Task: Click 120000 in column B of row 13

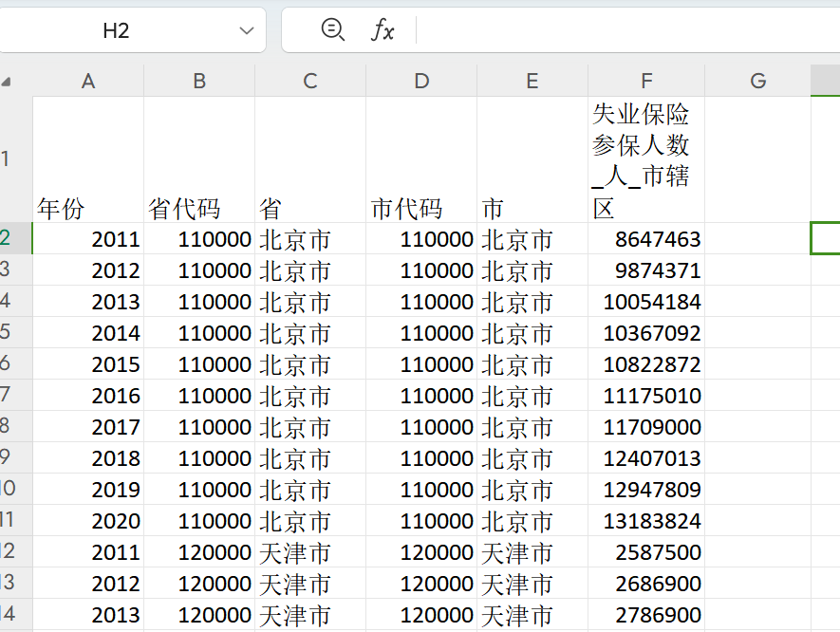Action: tap(199, 584)
